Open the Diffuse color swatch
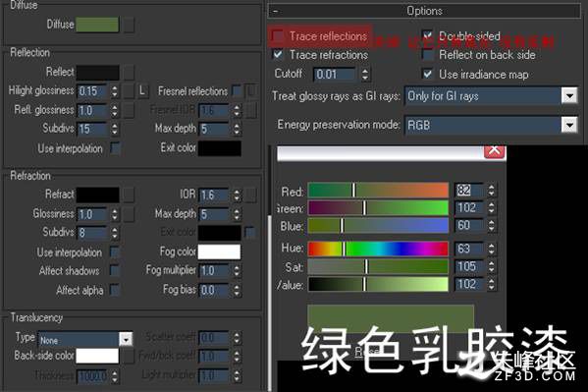Viewport: 588px width, 392px height. pyautogui.click(x=97, y=25)
